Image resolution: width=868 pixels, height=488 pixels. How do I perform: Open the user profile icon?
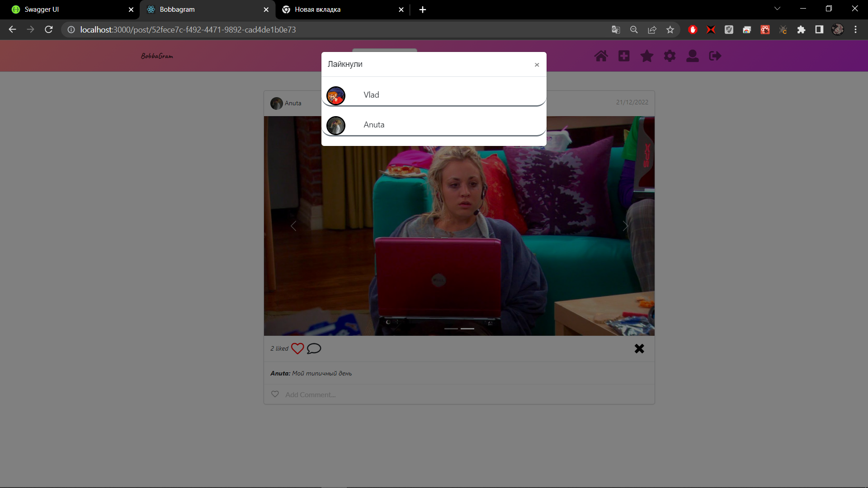[x=692, y=56]
